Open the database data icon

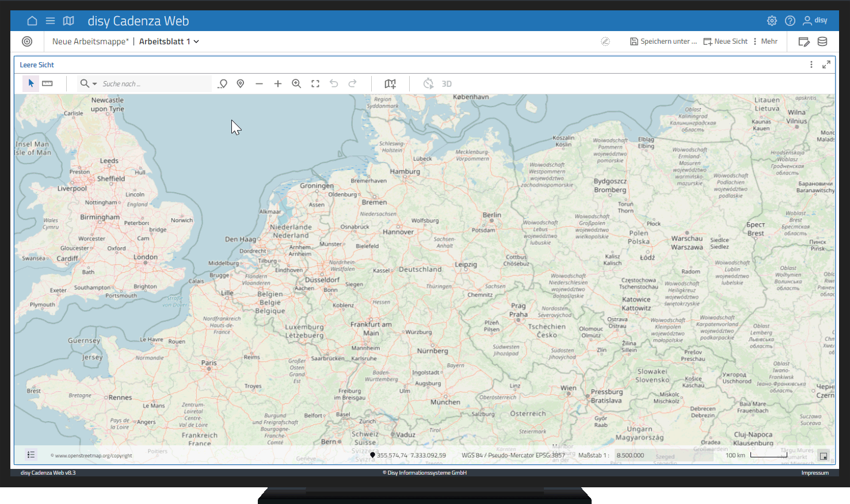pos(822,41)
